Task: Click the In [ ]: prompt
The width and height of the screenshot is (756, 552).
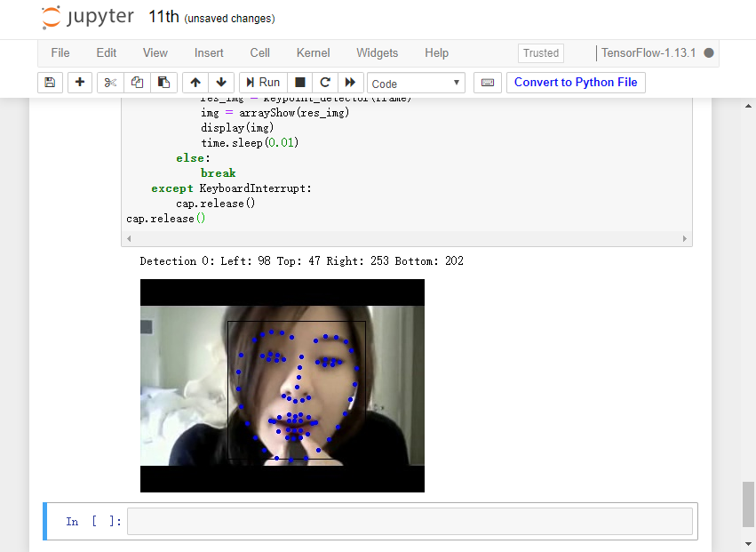Action: click(93, 522)
